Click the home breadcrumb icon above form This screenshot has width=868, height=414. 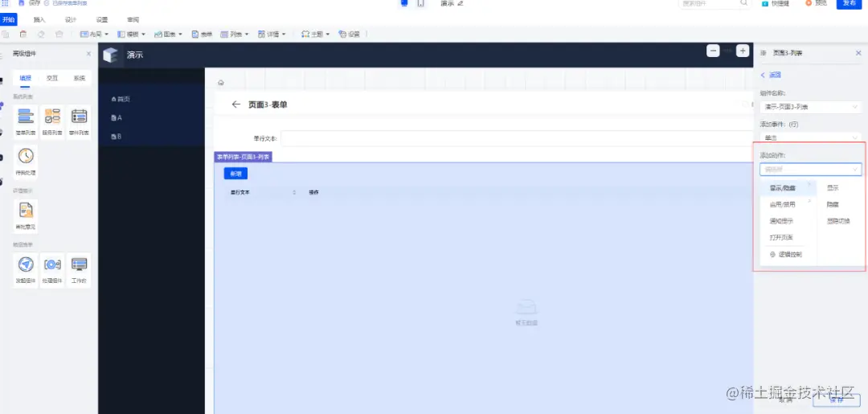click(221, 83)
